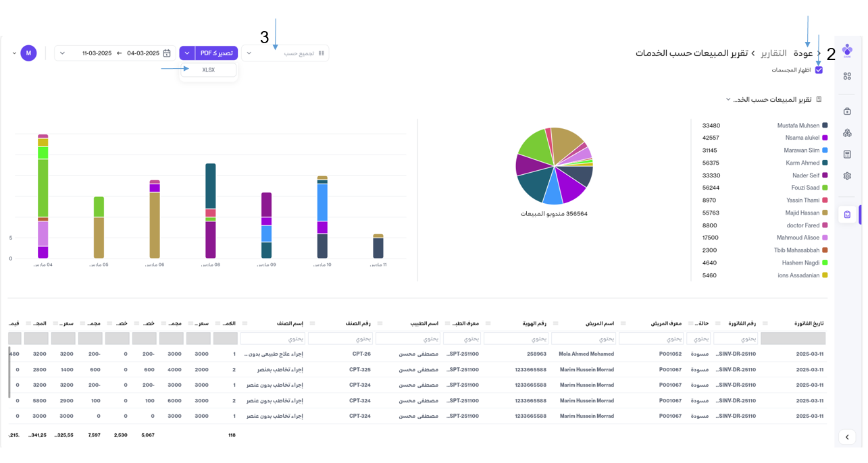Go to التقارير breadcrumb

click(773, 53)
